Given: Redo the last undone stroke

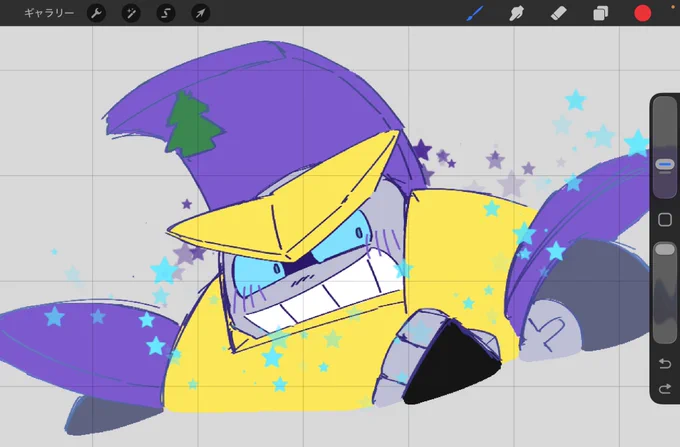Looking at the screenshot, I should (665, 389).
